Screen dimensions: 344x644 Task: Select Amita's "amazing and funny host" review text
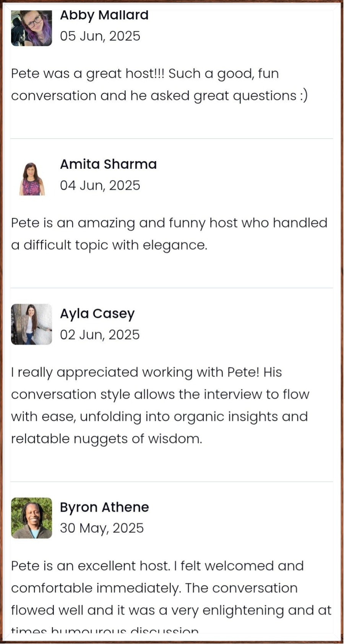click(x=169, y=234)
